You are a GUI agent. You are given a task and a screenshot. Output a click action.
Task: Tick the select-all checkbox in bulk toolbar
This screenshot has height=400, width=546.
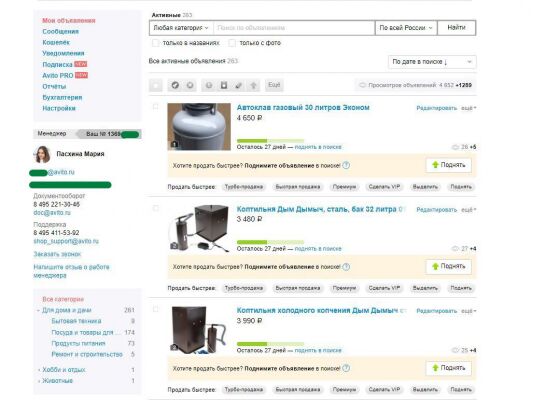tap(156, 85)
